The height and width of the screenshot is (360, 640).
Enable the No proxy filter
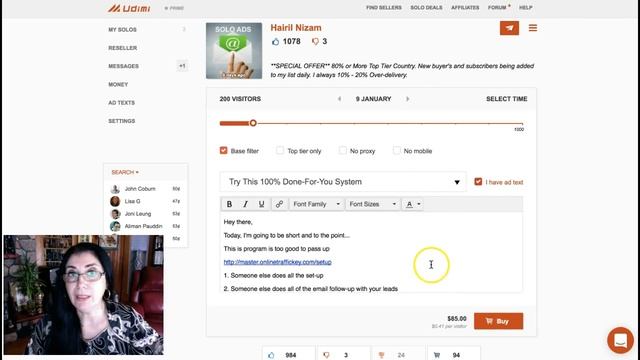click(342, 150)
